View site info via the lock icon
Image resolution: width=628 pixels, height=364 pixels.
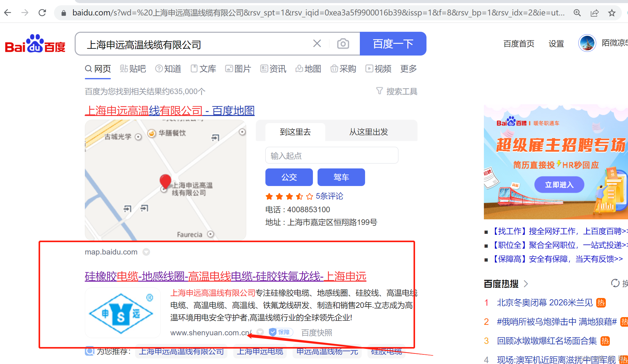[64, 13]
